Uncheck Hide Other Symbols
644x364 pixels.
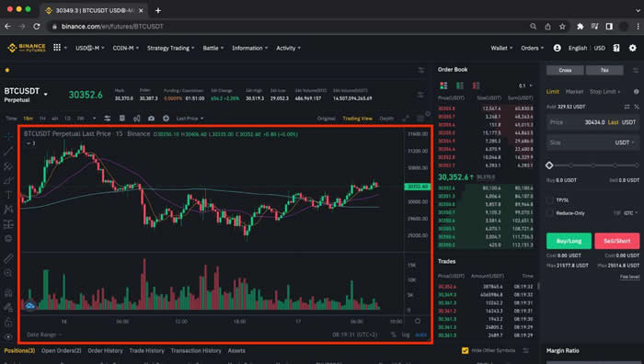coord(465,350)
